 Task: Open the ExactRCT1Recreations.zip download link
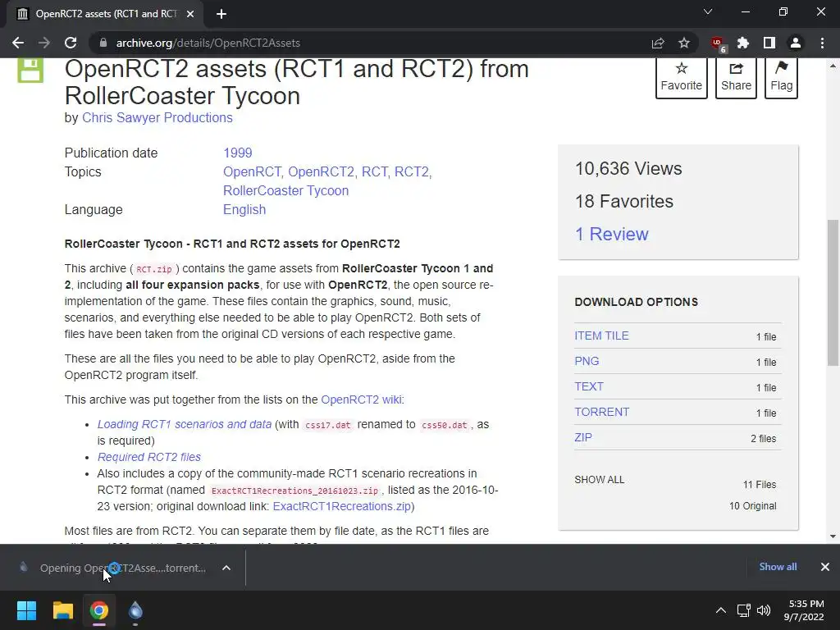coord(342,506)
